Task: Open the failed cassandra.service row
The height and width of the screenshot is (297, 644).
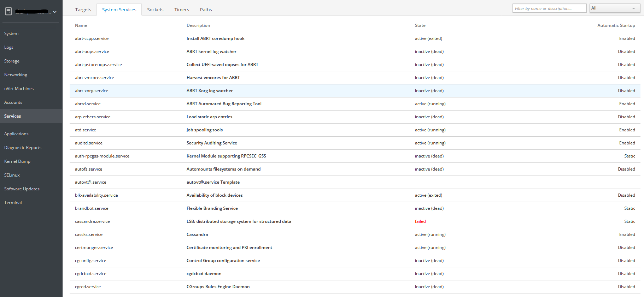Action: [92, 221]
